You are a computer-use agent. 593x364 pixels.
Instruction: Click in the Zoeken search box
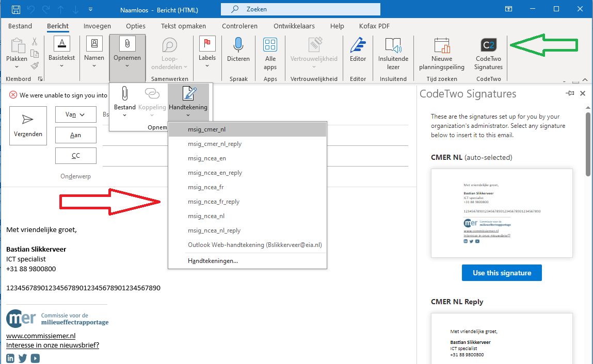301,9
